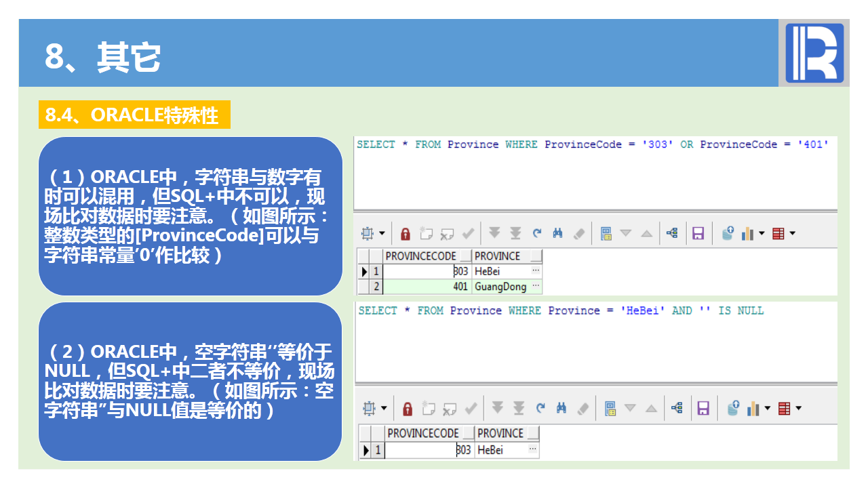The width and height of the screenshot is (868, 488).
Task: Toggle single record view icon in lower toolbar
Action: tap(610, 408)
